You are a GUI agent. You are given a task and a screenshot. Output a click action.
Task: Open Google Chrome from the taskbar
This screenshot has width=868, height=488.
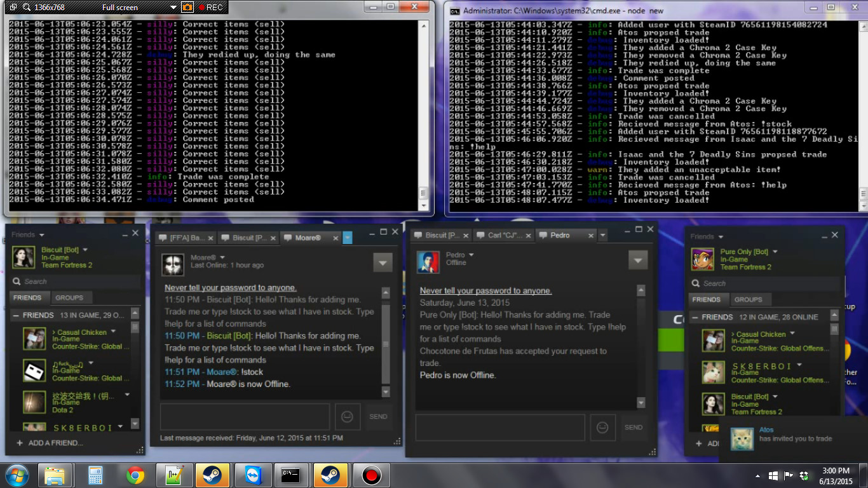[x=134, y=475]
